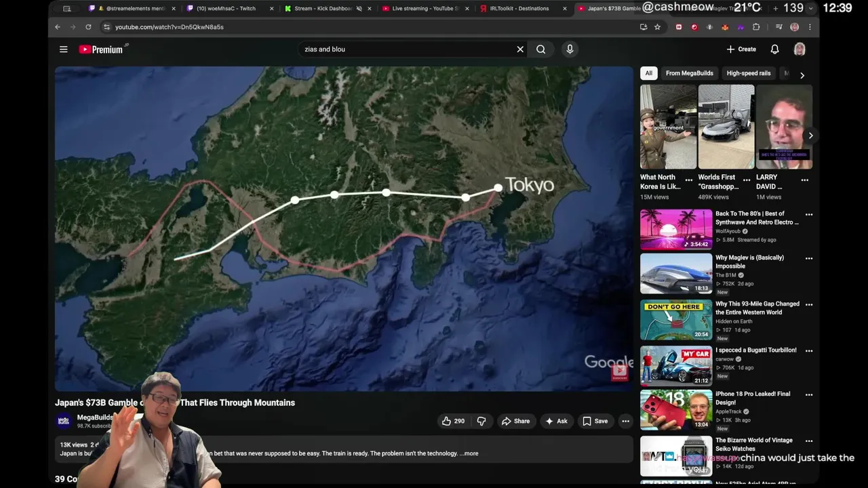Open the Chrome profile avatar

click(795, 27)
